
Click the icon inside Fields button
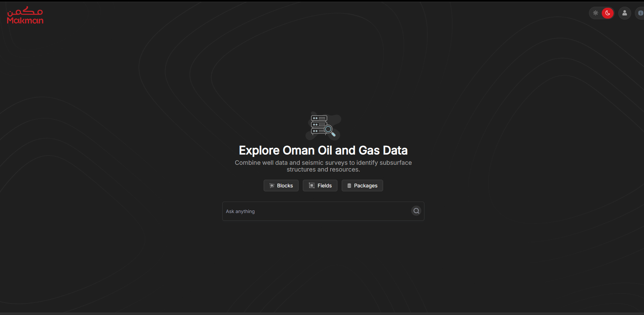(x=312, y=186)
